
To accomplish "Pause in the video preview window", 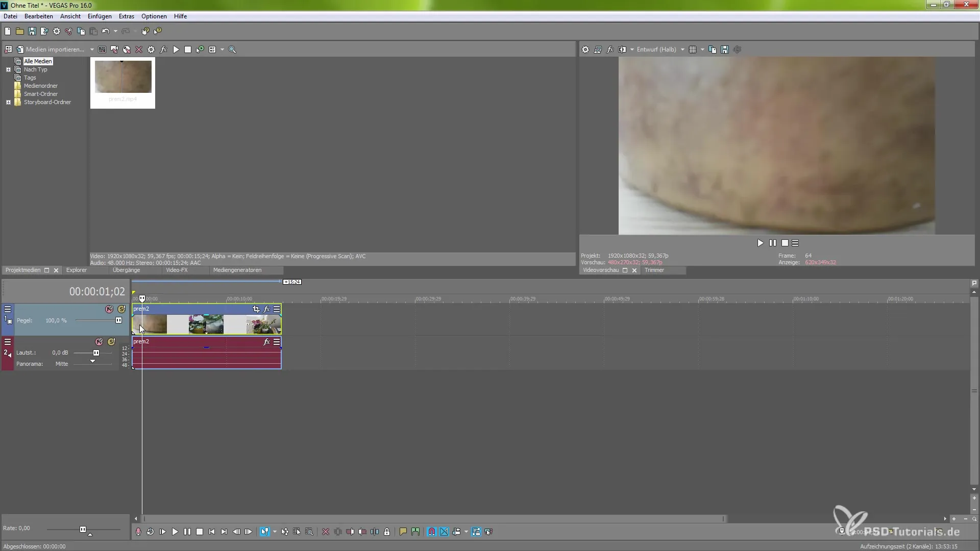I will [x=772, y=243].
